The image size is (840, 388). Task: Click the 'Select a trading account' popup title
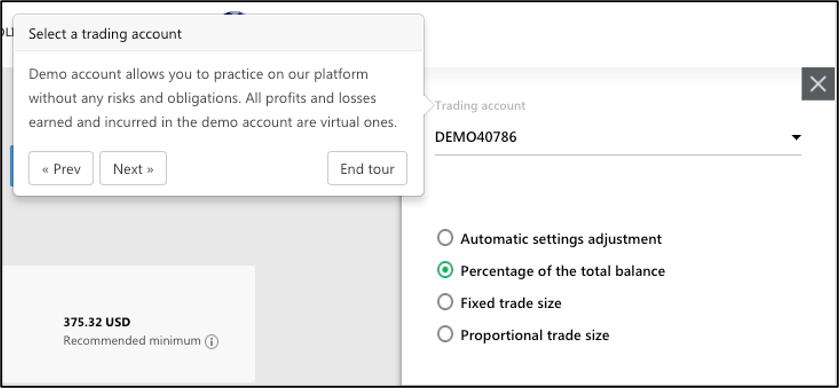(x=105, y=34)
